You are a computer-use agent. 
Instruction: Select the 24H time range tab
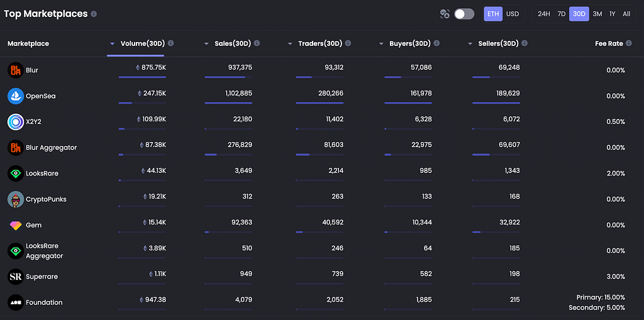coord(543,14)
